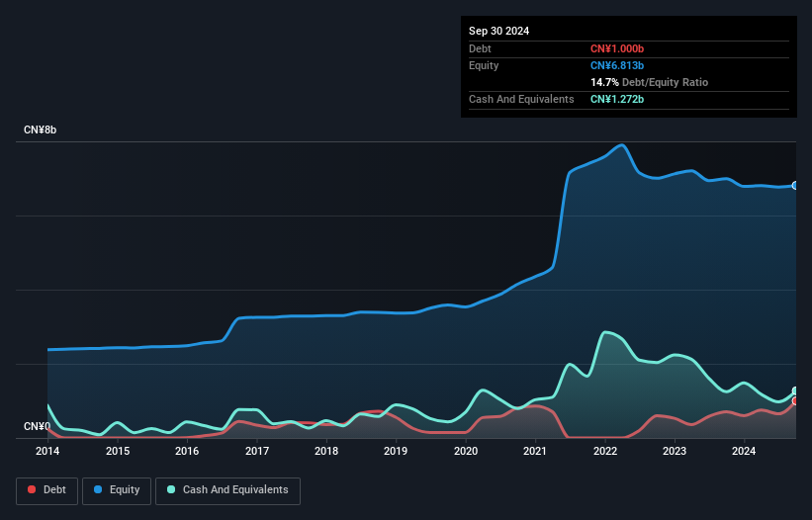Click the 2017 x-axis label
This screenshot has width=812, height=520.
[x=257, y=451]
